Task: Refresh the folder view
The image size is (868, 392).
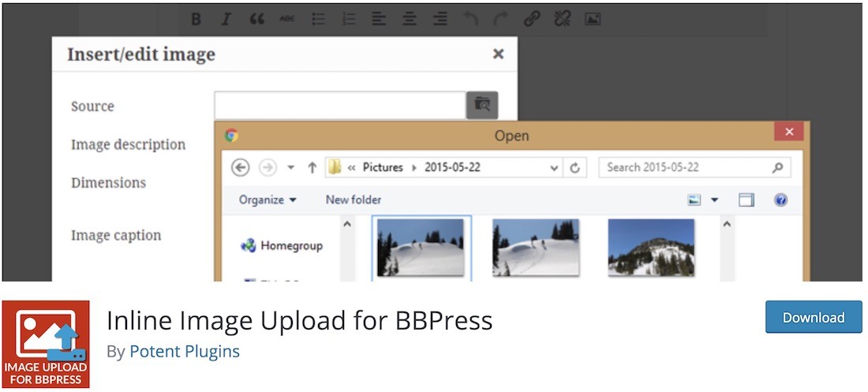Action: tap(574, 168)
